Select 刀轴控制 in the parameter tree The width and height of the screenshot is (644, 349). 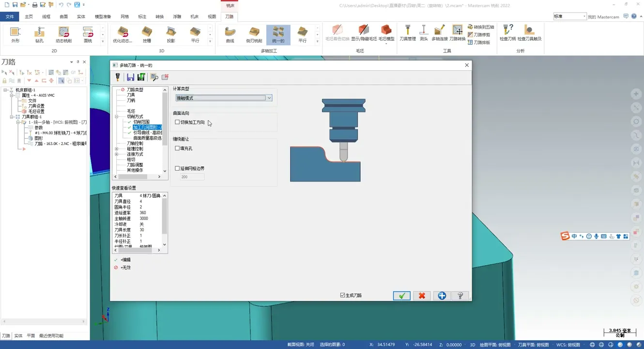pyautogui.click(x=135, y=143)
